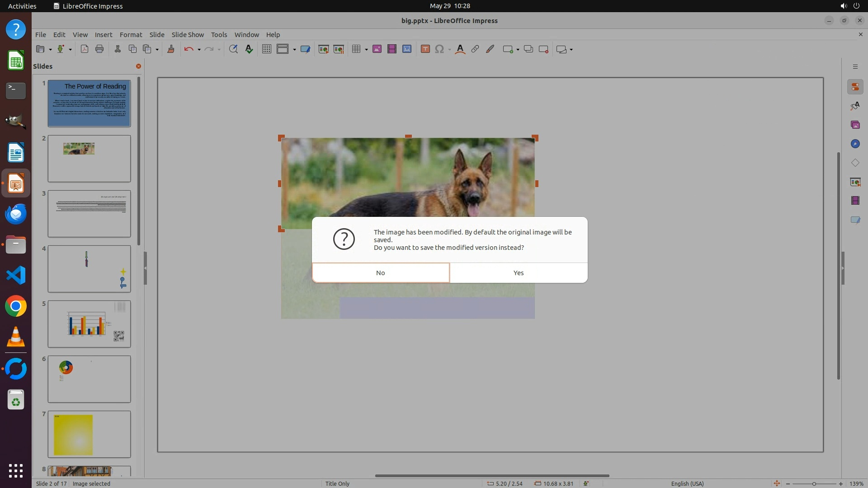The image size is (868, 488).
Task: Open Display Views dropdown arrow
Action: (x=294, y=50)
